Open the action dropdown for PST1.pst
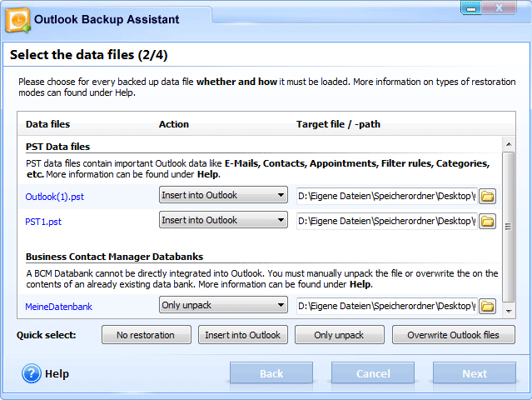The height and width of the screenshot is (400, 532). pos(223,220)
